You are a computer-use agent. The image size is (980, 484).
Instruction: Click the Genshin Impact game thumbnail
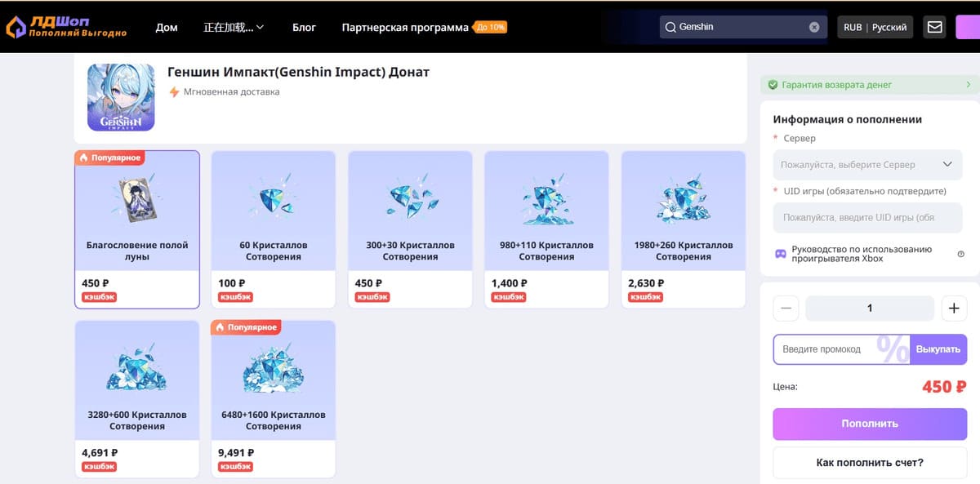121,97
